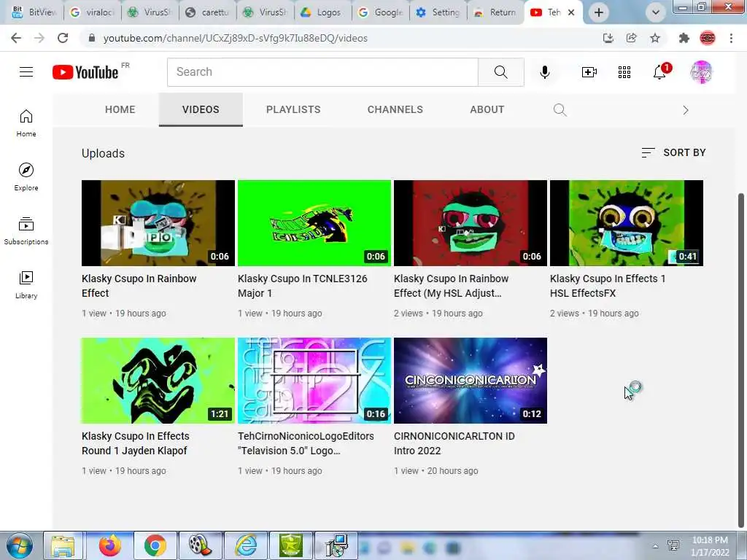747x560 pixels.
Task: Open the SORT BY dropdown
Action: pos(673,153)
